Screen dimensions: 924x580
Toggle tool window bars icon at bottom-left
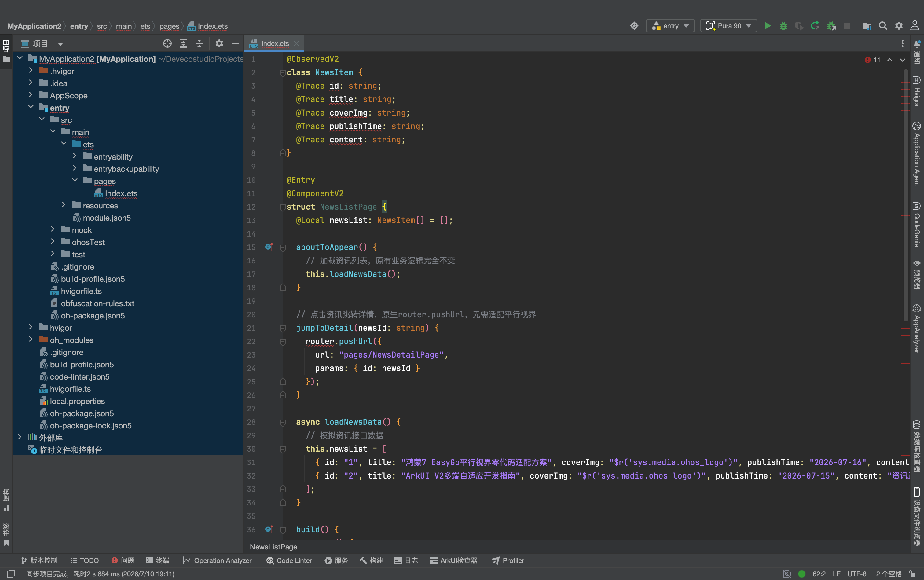[11, 574]
